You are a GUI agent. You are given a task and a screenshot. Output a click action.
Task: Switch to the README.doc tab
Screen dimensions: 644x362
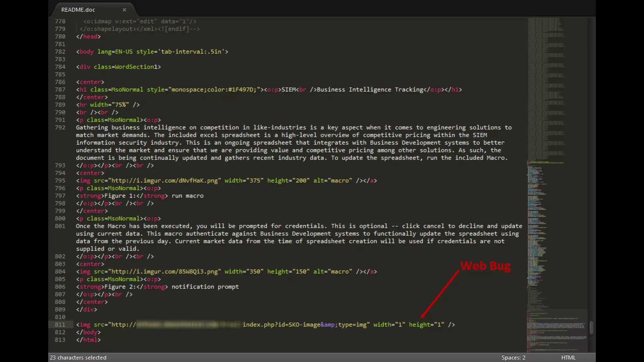click(x=78, y=10)
